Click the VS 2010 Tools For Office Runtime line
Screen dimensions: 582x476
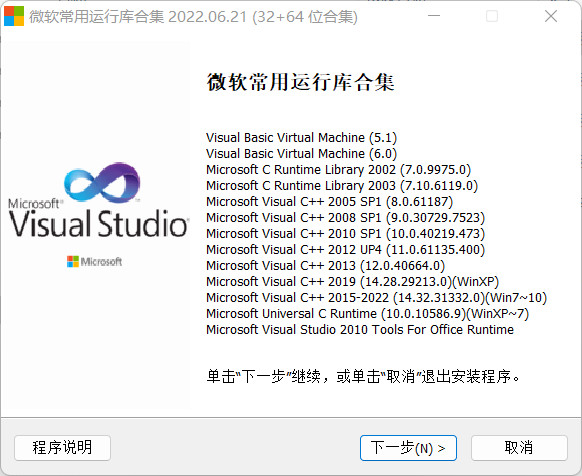(x=360, y=329)
